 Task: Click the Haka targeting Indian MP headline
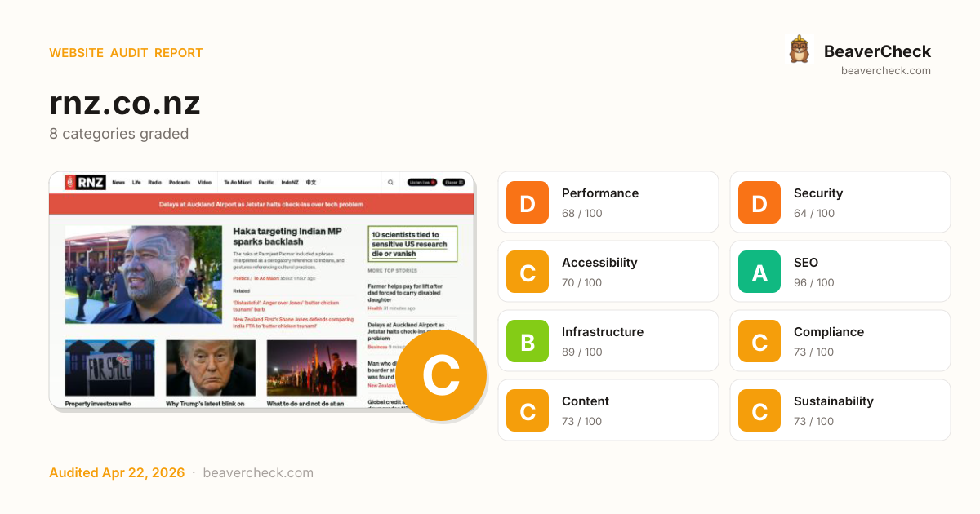[x=287, y=236]
